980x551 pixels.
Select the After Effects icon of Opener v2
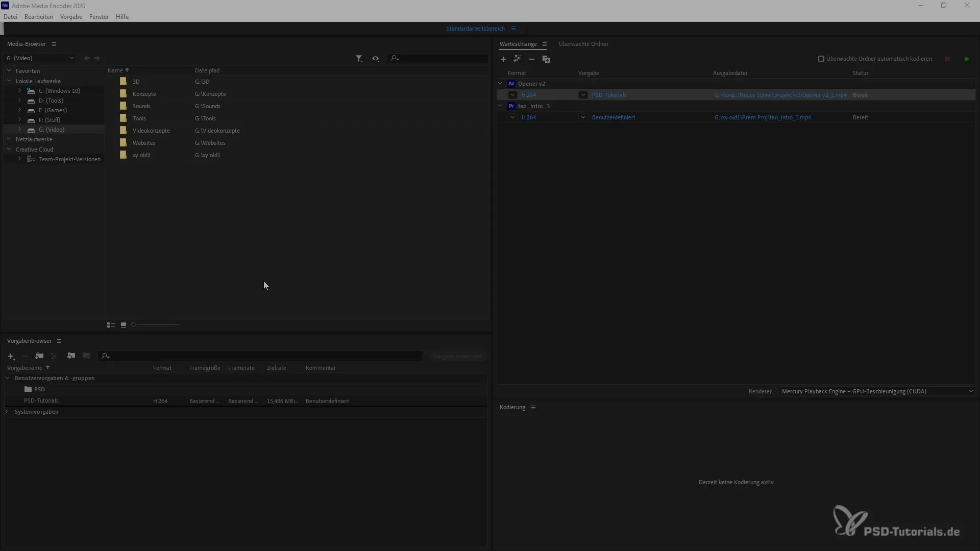pyautogui.click(x=511, y=84)
